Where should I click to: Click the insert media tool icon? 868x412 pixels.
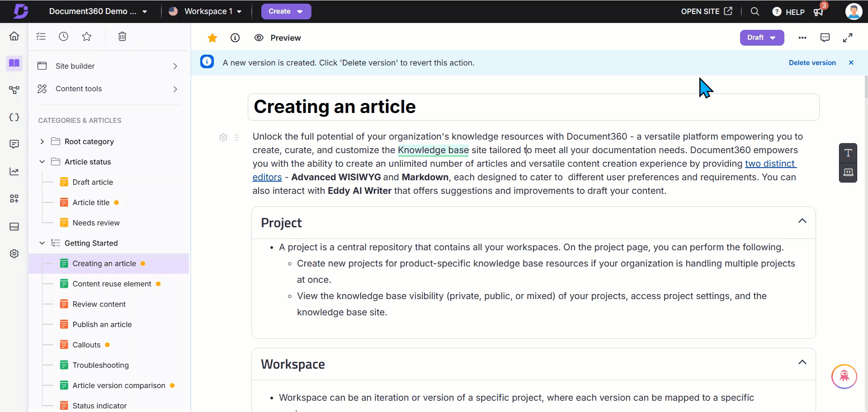848,172
